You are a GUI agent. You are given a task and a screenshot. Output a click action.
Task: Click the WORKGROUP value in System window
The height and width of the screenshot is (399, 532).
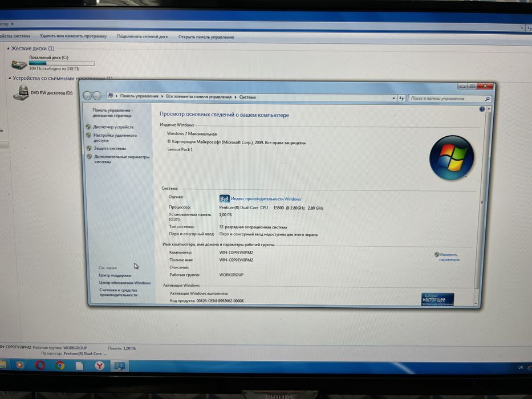pyautogui.click(x=232, y=275)
